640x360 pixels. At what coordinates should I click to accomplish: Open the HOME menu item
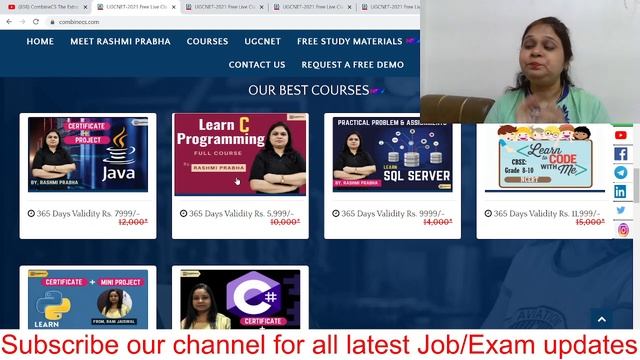click(40, 41)
